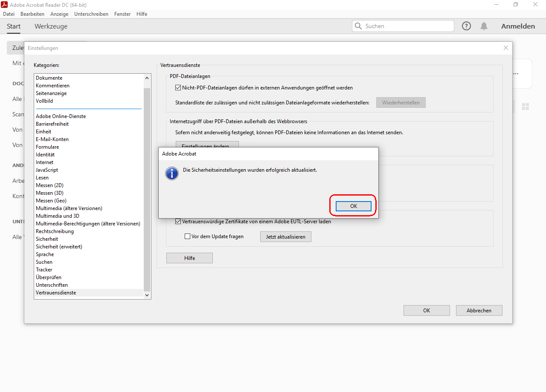Screen dimensions: 546x392
Task: Open notifications bell icon
Action: [484, 26]
